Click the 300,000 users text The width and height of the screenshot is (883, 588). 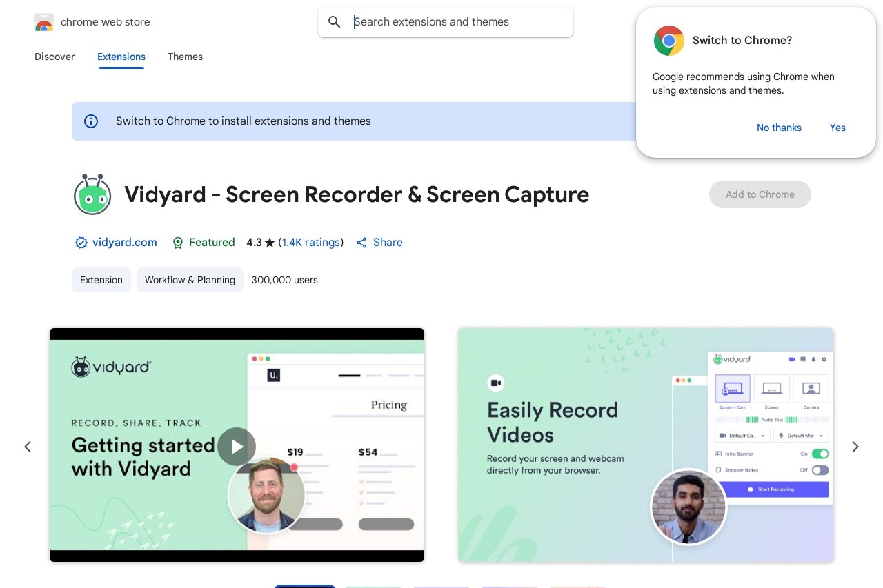coord(285,280)
